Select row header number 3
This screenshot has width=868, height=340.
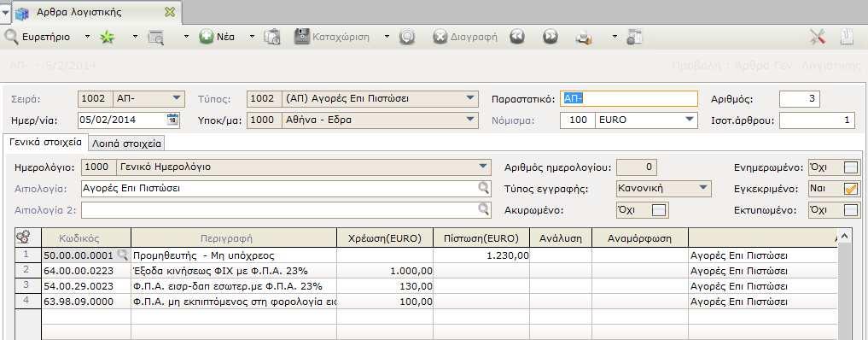26,286
